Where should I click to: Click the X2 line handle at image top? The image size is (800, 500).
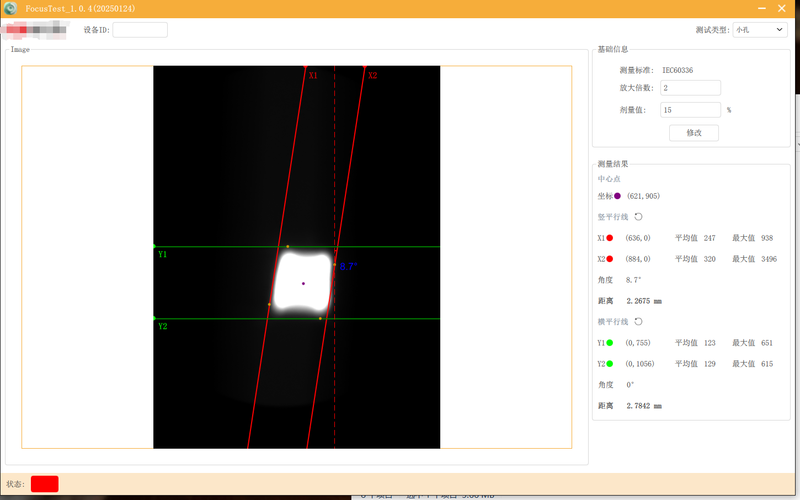365,67
